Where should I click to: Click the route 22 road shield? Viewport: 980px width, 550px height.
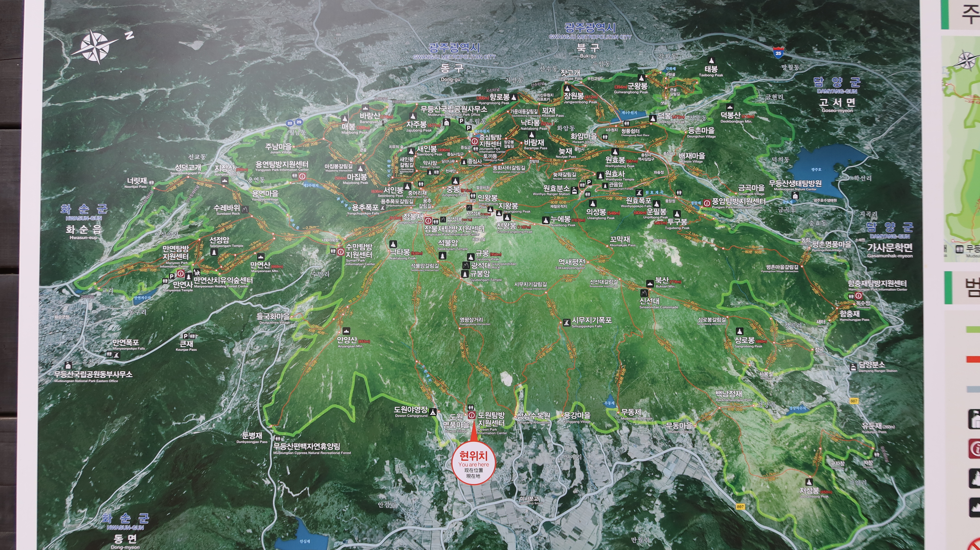coord(290,123)
